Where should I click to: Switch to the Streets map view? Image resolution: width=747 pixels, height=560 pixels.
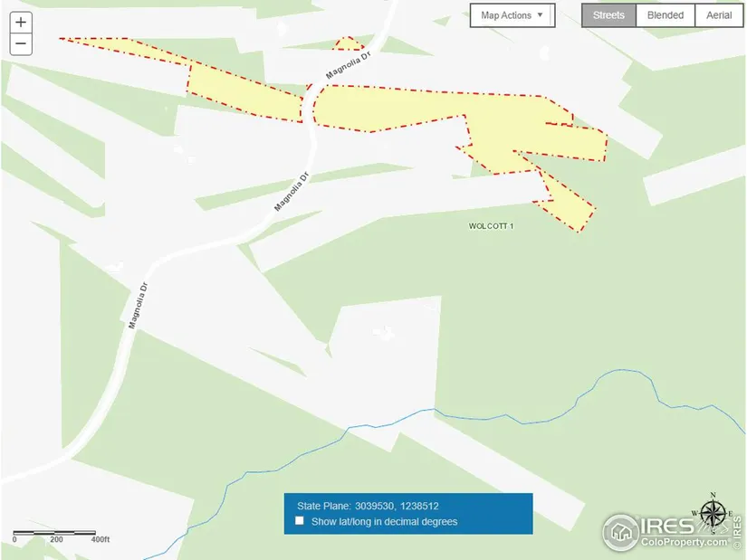[x=608, y=15]
